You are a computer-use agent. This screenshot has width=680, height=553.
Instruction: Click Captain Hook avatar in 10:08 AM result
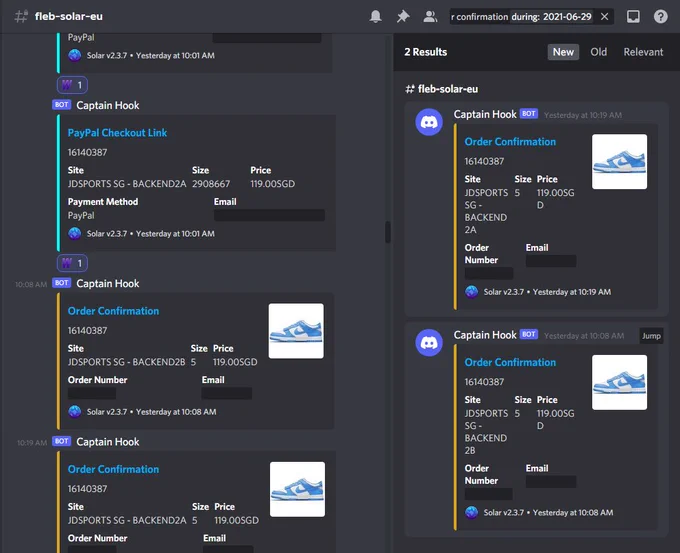click(x=429, y=343)
